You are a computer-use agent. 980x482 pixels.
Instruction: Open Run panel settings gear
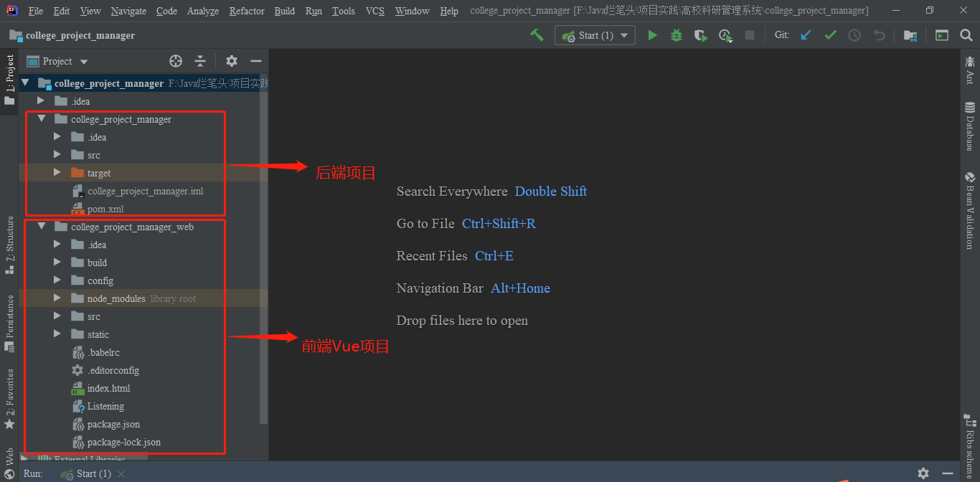(923, 473)
